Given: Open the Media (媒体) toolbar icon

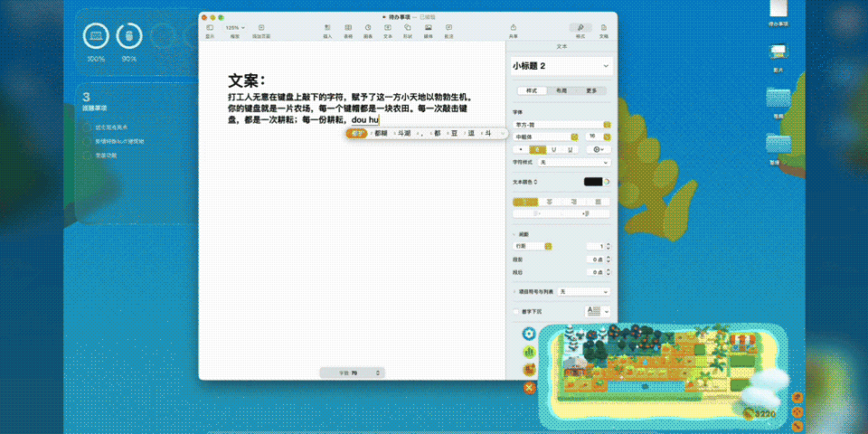Looking at the screenshot, I should pyautogui.click(x=429, y=29).
